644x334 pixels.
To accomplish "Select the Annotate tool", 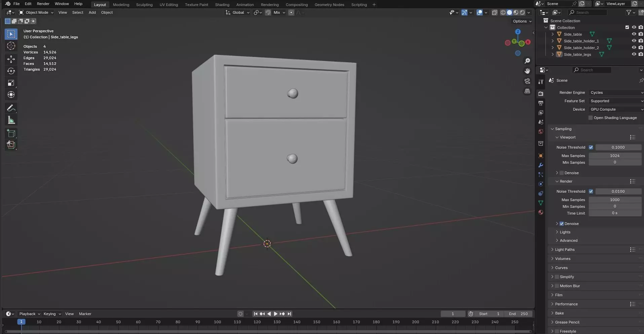I will [11, 108].
